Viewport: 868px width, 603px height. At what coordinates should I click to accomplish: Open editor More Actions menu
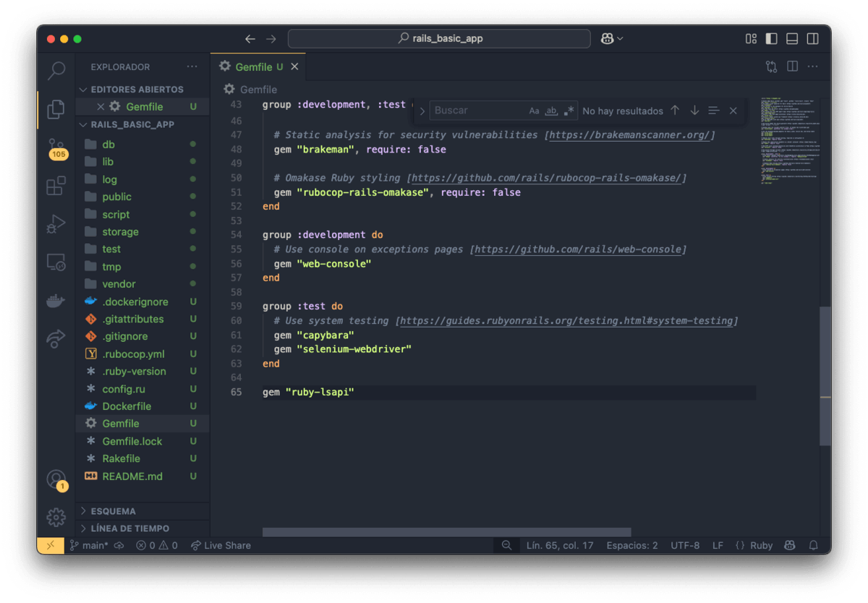813,67
